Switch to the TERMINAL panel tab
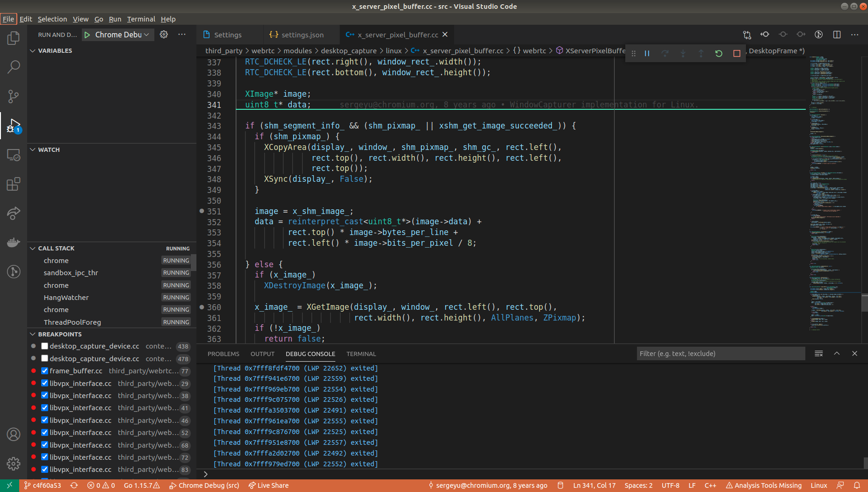This screenshot has width=868, height=492. click(361, 354)
